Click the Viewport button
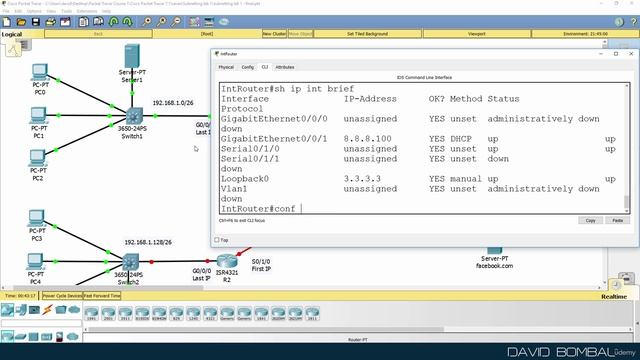Viewport: 640px width, 360px height. tap(476, 34)
